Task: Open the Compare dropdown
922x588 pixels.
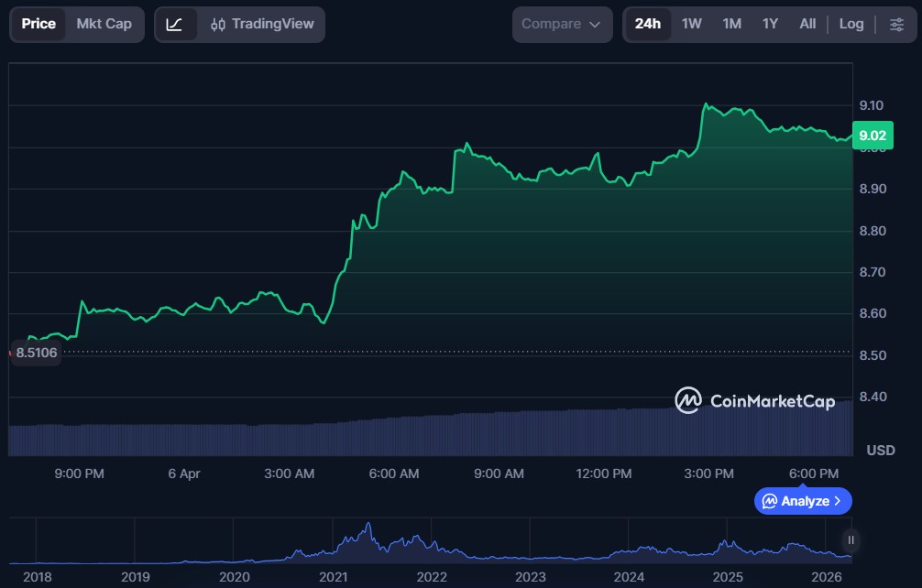Action: pos(562,24)
